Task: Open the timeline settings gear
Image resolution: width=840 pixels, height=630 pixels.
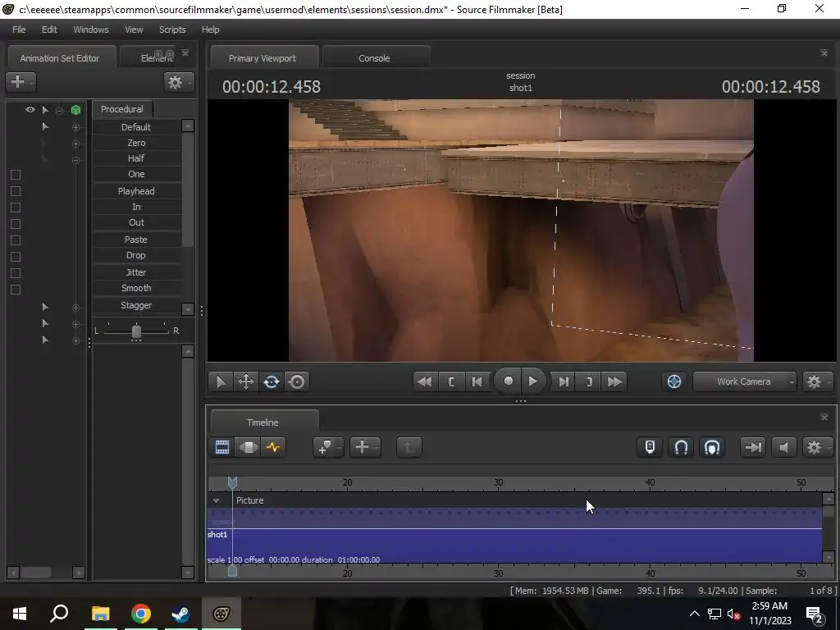Action: click(816, 447)
